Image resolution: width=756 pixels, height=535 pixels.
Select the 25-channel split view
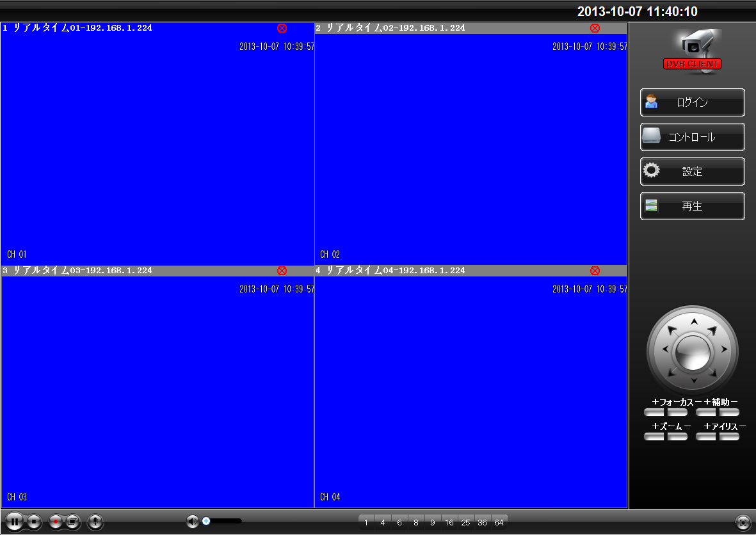pos(465,522)
